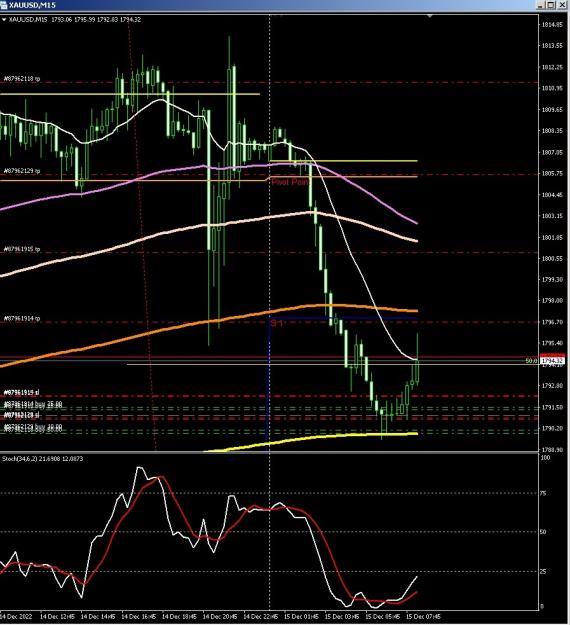Click the Pivot Point text label
This screenshot has width=570, height=625.
(x=290, y=182)
